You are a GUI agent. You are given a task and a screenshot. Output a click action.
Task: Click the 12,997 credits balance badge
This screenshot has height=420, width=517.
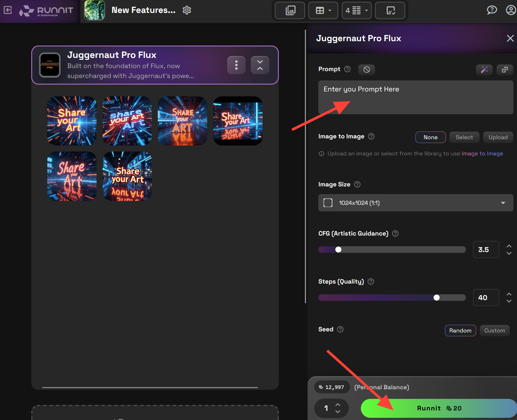point(332,387)
